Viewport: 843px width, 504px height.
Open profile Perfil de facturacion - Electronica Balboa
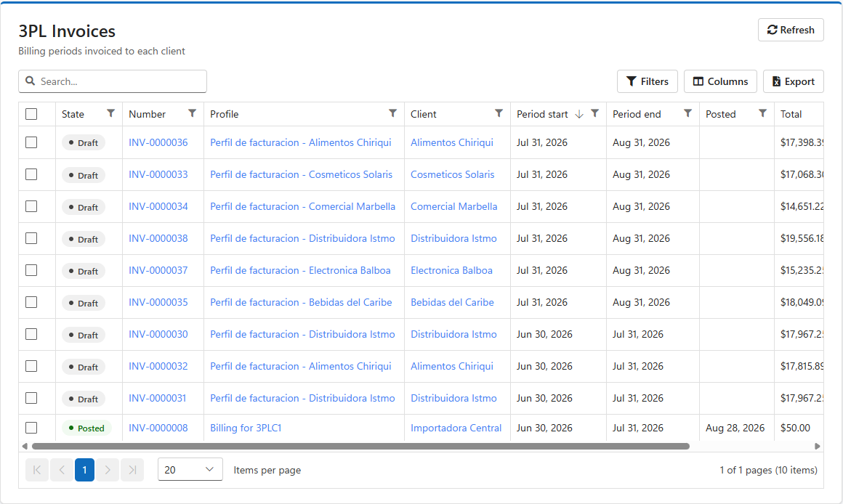(300, 271)
